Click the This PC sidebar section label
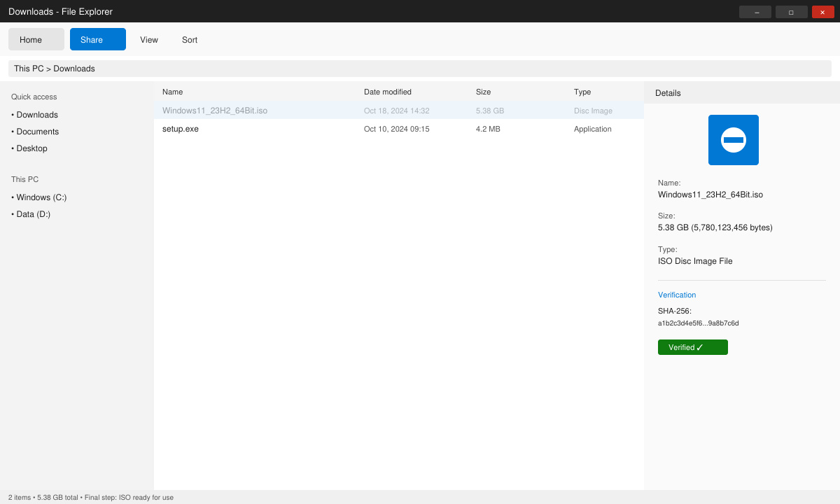840x504 pixels. (25, 179)
